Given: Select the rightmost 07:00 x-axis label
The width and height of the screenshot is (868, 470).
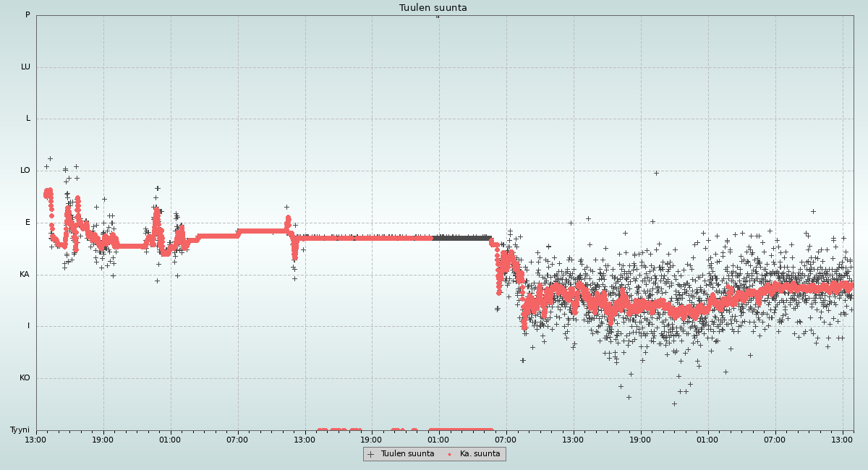Looking at the screenshot, I should pyautogui.click(x=775, y=440).
